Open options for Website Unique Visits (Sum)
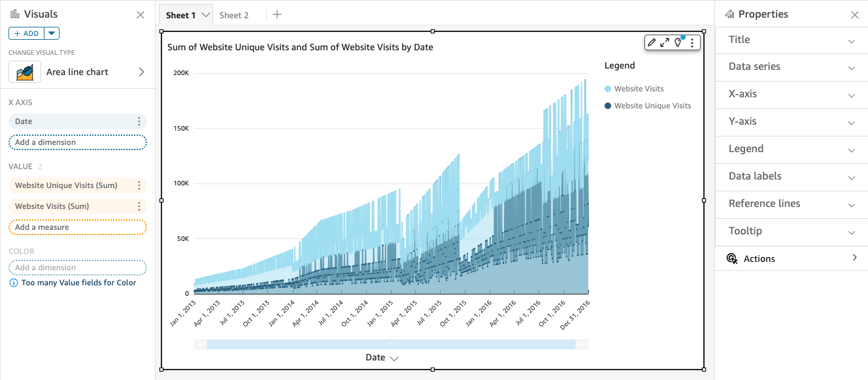This screenshot has width=868, height=380. click(x=139, y=185)
